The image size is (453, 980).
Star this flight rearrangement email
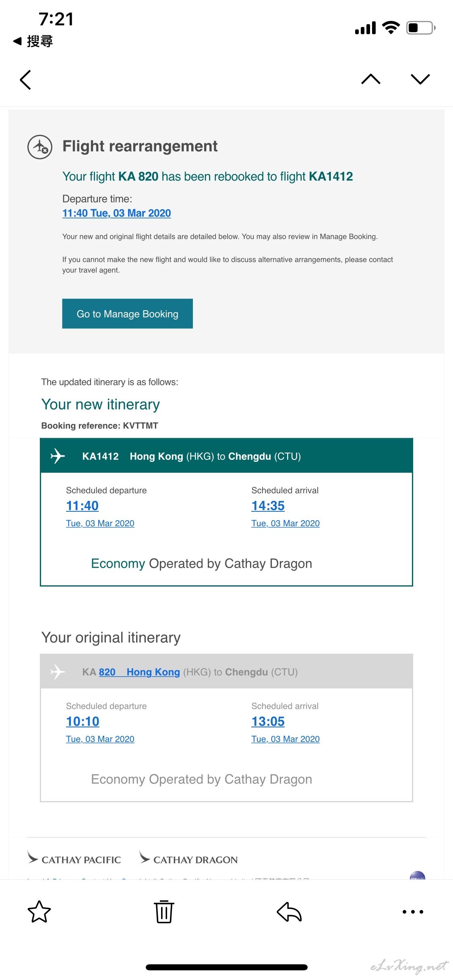click(39, 911)
